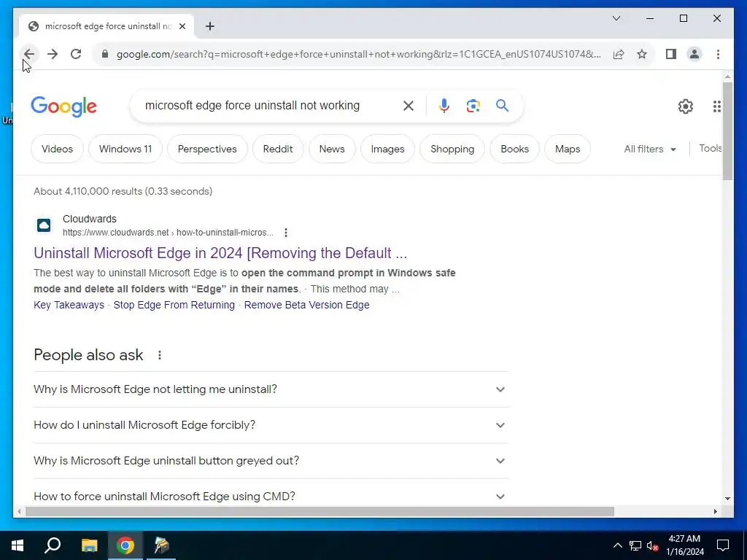This screenshot has width=747, height=560.
Task: Click the URL address bar
Action: point(358,54)
